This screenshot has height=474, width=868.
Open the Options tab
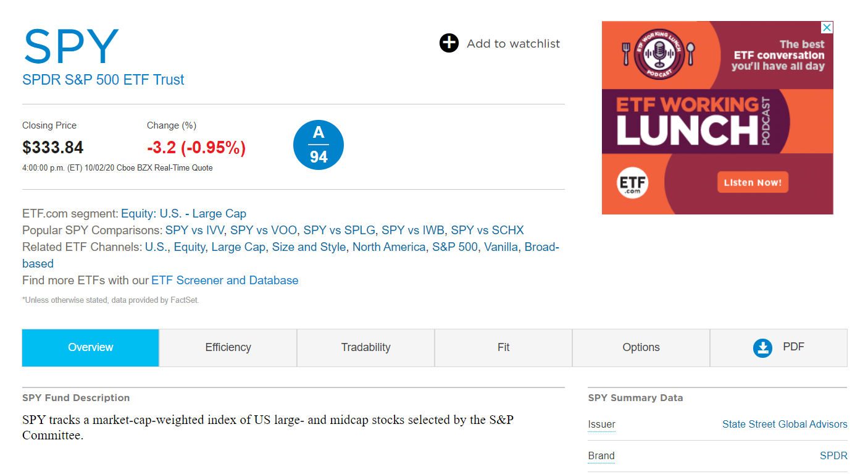pyautogui.click(x=641, y=347)
